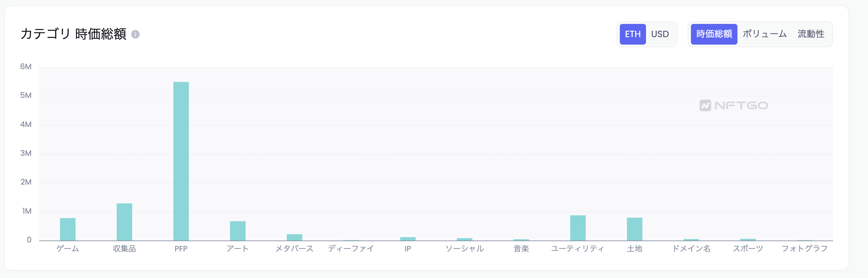Click the 音楽 axis label

click(x=521, y=249)
